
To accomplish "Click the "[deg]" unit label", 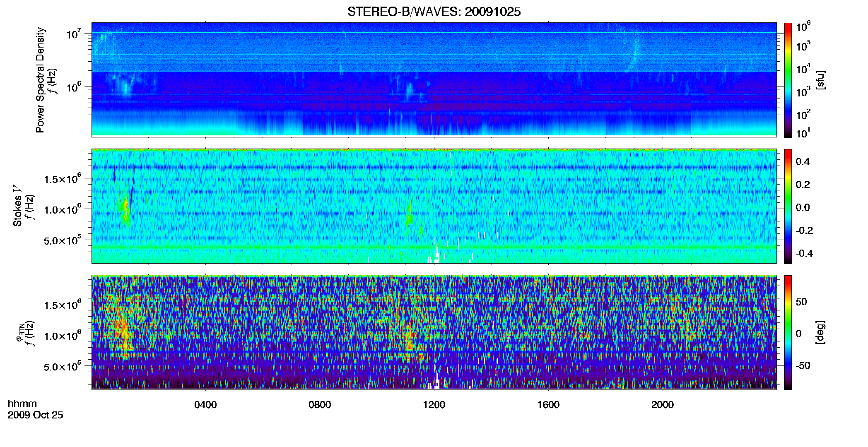I will (x=820, y=332).
